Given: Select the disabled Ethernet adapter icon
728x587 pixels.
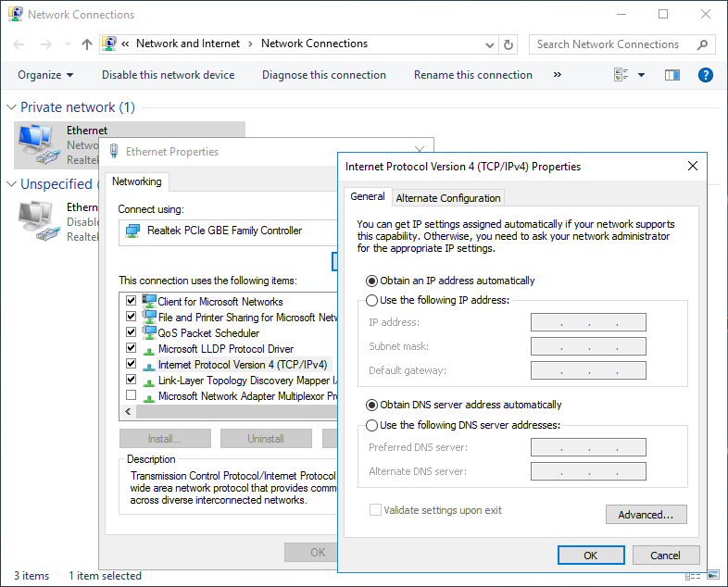Looking at the screenshot, I should tap(37, 220).
